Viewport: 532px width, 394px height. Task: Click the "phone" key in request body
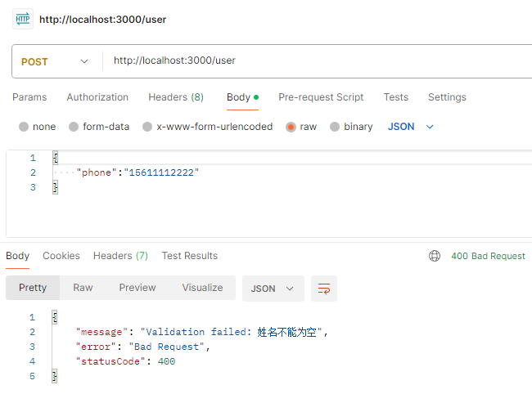pos(97,172)
